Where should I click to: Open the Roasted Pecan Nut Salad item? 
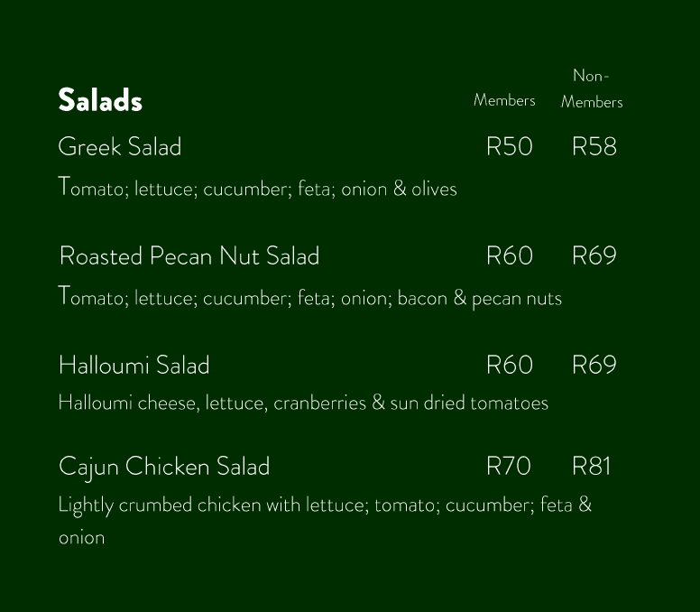pos(189,256)
